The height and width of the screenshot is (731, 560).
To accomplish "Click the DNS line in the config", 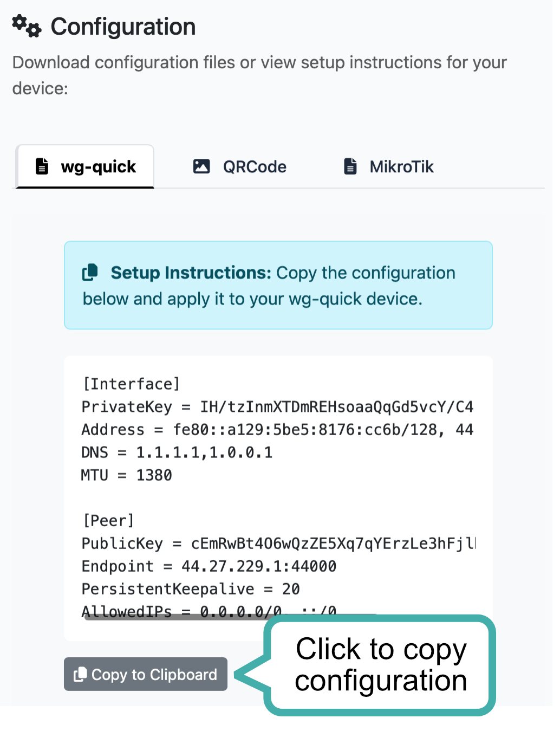I will pyautogui.click(x=177, y=452).
